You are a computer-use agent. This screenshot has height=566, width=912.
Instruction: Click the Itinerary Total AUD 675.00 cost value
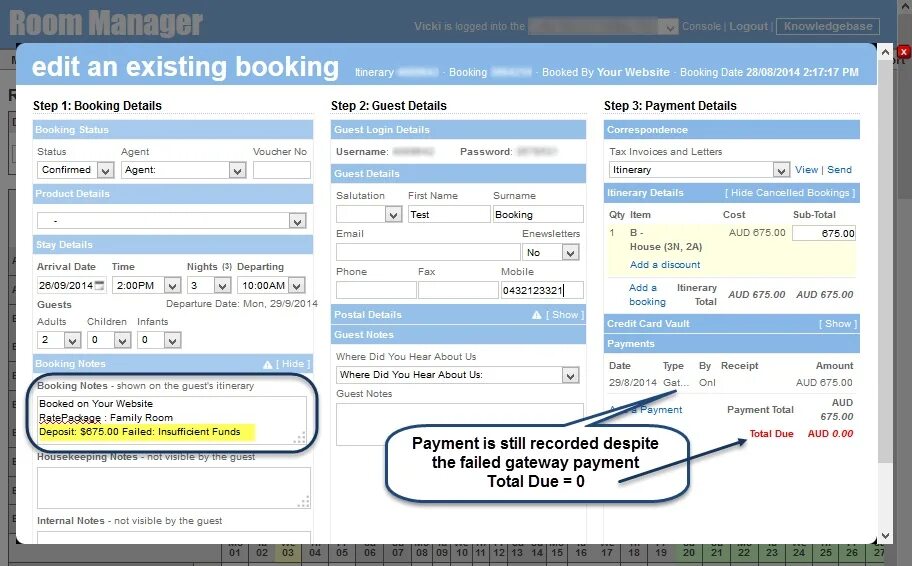tap(756, 295)
